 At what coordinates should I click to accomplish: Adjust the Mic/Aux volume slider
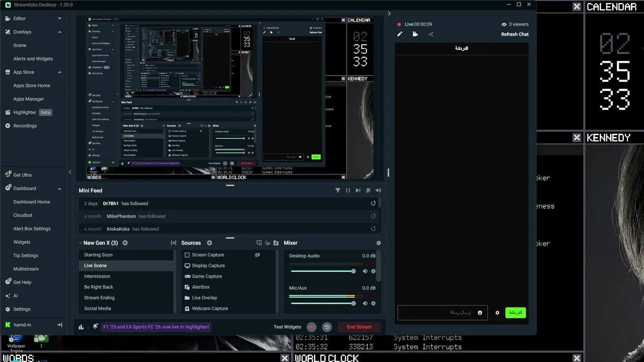click(x=323, y=303)
